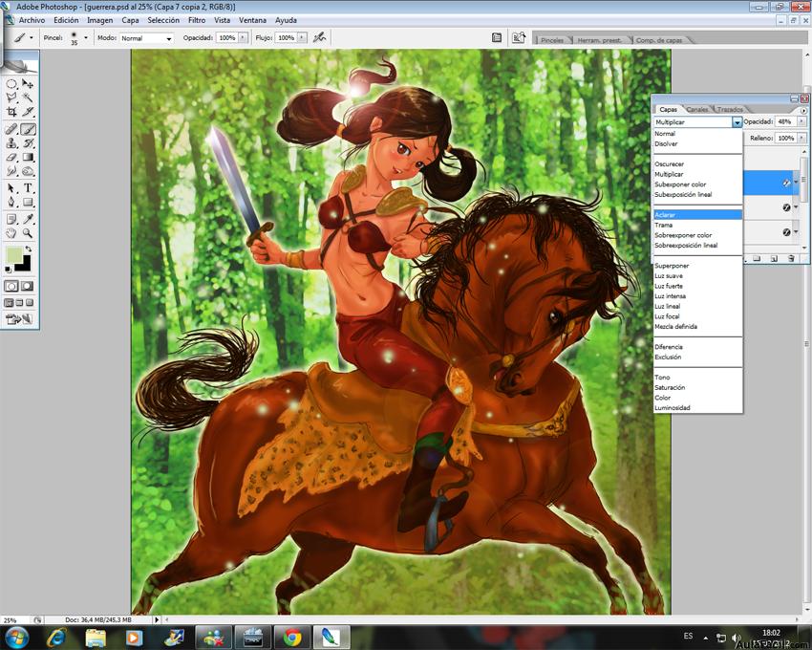Image resolution: width=812 pixels, height=650 pixels.
Task: Choose Trama blend mode
Action: tap(697, 225)
